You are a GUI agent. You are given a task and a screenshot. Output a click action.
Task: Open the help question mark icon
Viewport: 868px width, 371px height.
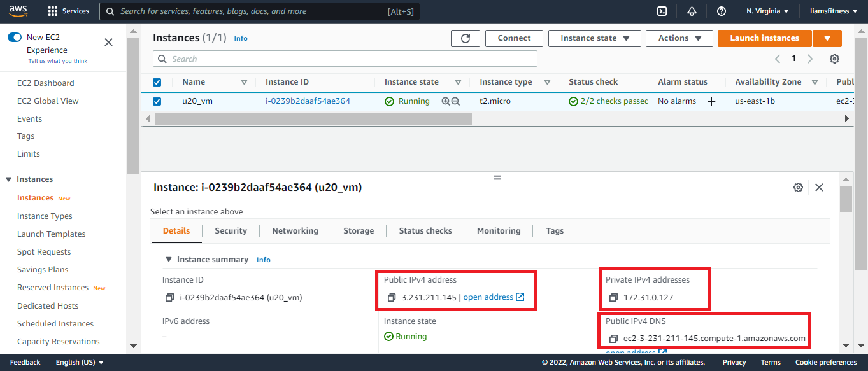721,11
